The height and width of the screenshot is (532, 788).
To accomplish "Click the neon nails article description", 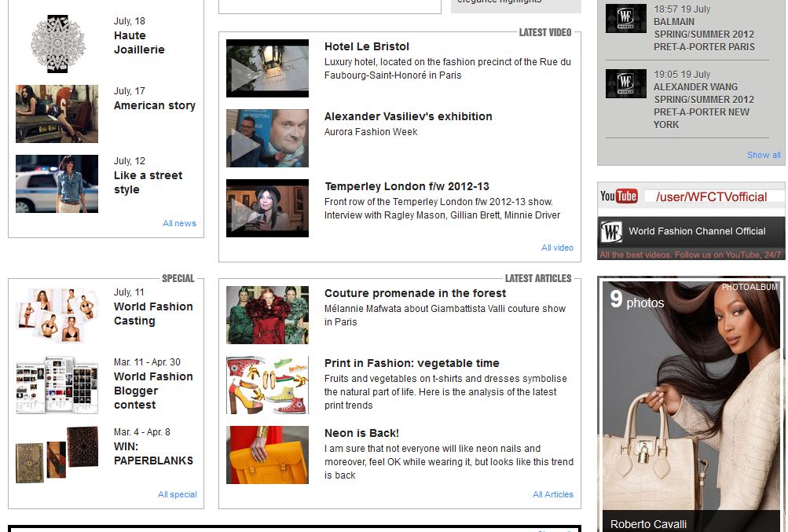I will tap(449, 462).
